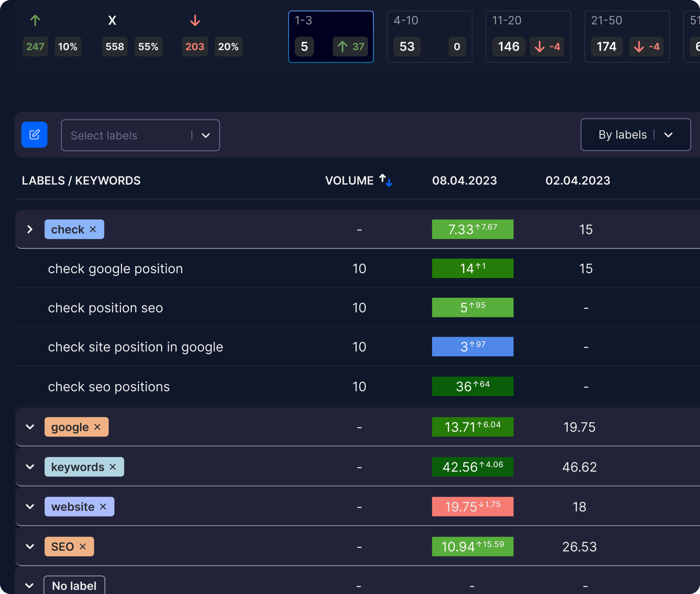Click the 19.75 value in google row
700x594 pixels.
pyautogui.click(x=580, y=427)
